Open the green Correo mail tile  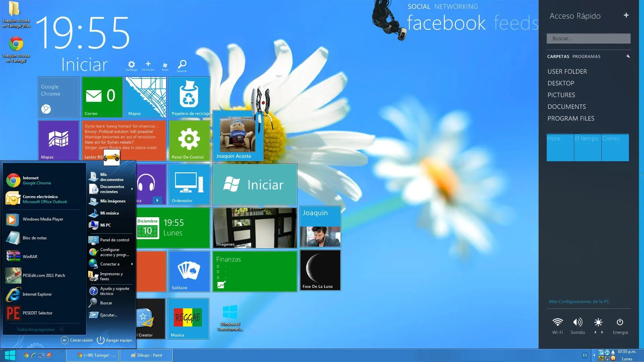coord(102,97)
